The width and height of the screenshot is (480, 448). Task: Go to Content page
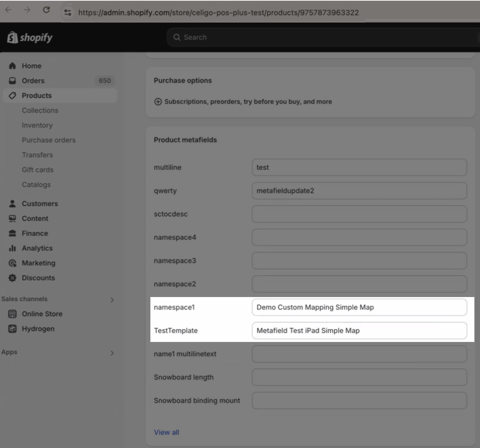[x=35, y=218]
